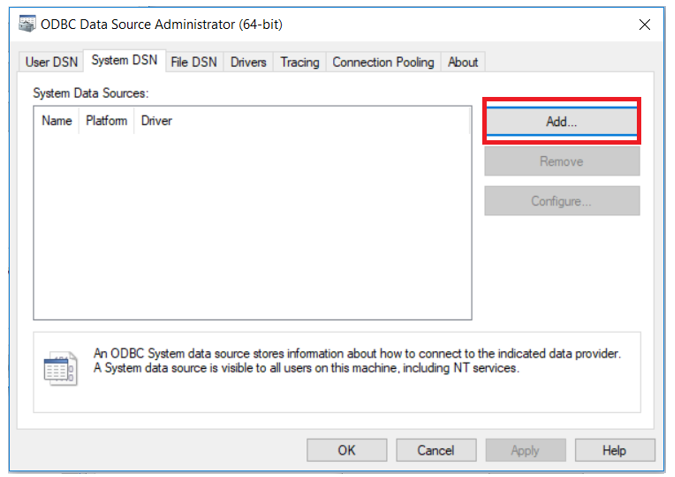Close the ODBC Data Source Administrator window
This screenshot has width=675, height=477.
click(644, 25)
